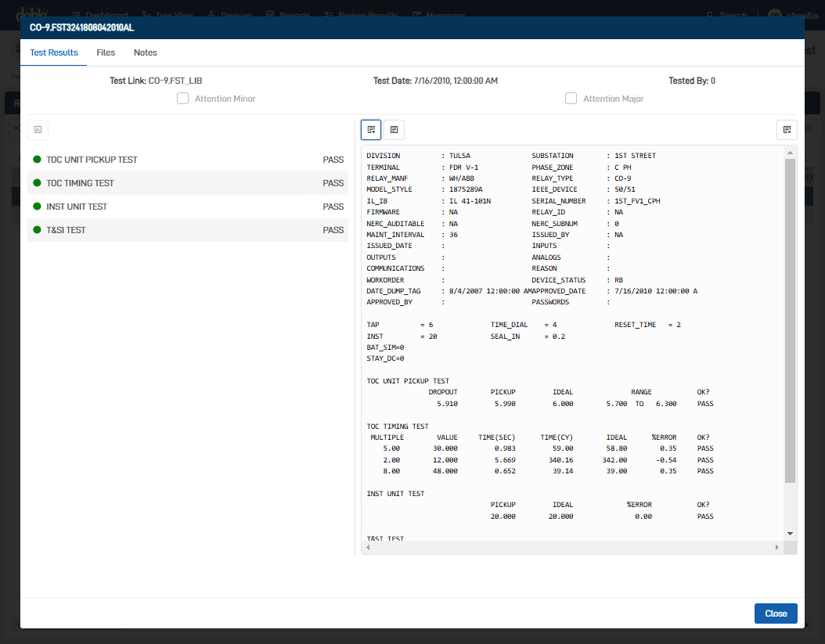Click PASS result of TOC UNIT PICKUP TEST

[x=333, y=160]
